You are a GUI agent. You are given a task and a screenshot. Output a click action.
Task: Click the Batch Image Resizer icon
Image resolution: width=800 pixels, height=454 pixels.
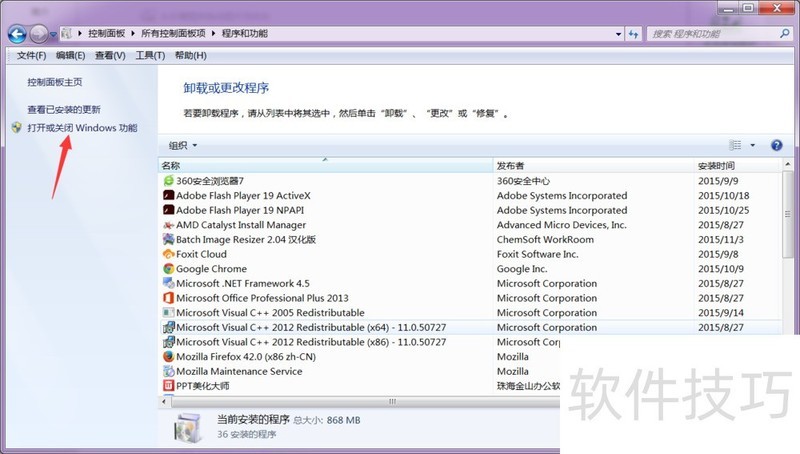[168, 239]
